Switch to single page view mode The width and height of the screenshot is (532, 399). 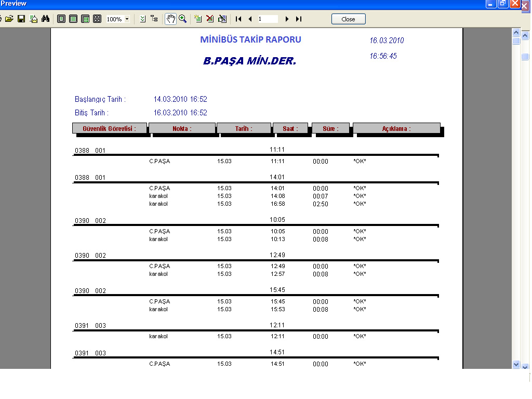[x=61, y=19]
